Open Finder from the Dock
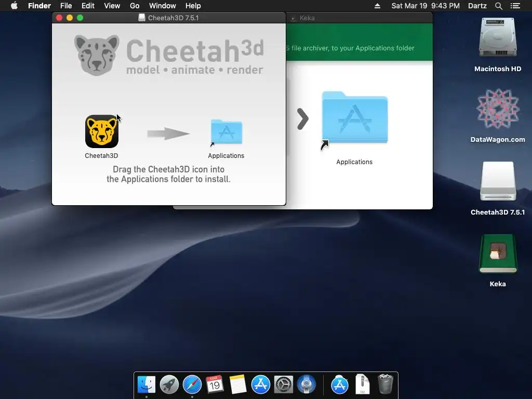Screen dimensions: 532x399 [x=146, y=385]
